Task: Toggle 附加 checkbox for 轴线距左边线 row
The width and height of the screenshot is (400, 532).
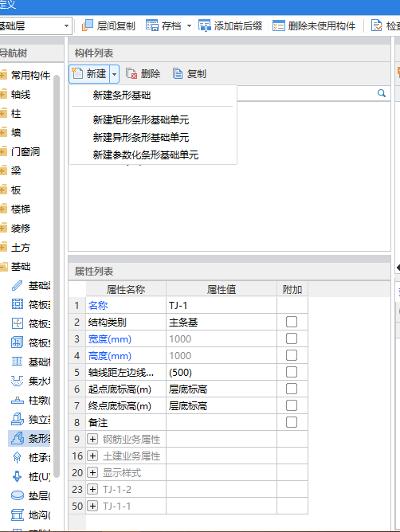Action: point(292,372)
